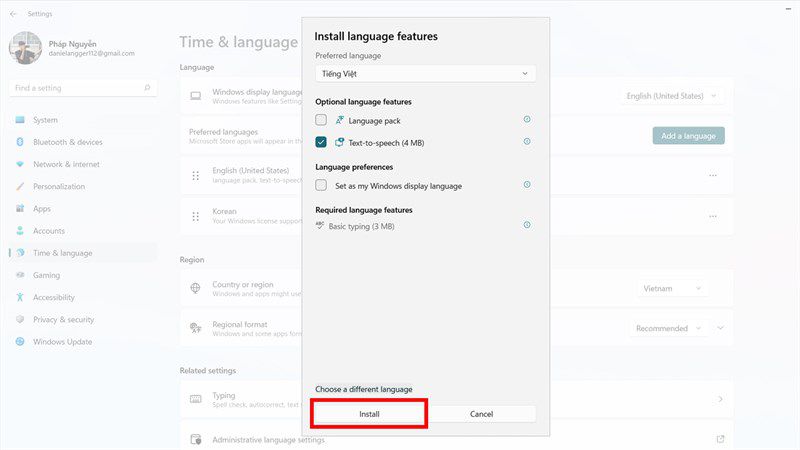800x450 pixels.
Task: Click the Find a setting search box
Action: 83,88
